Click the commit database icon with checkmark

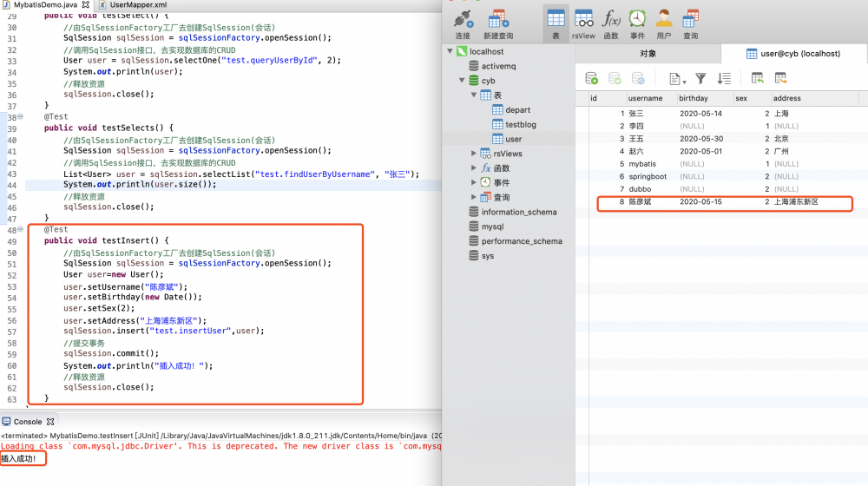615,79
